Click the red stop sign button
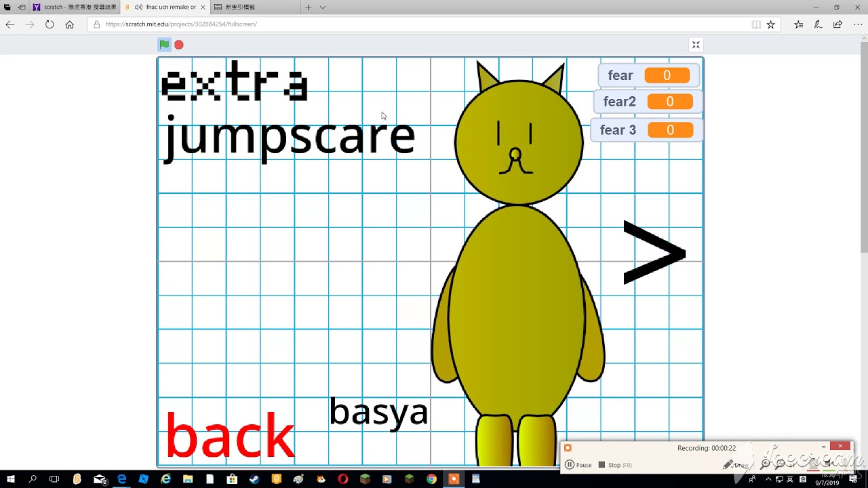Screen dimensions: 868x488 click(179, 45)
